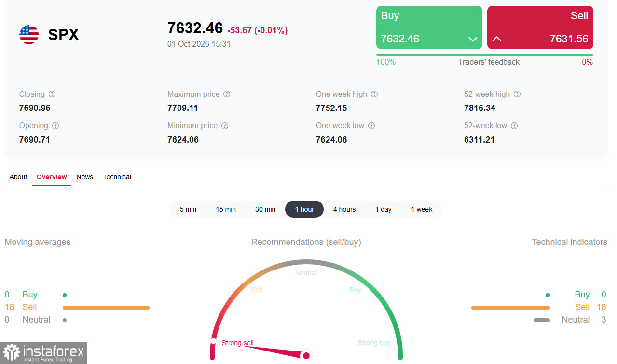Image resolution: width=617 pixels, height=364 pixels.
Task: Click the Moving averages Sell count 18
Action: pos(10,307)
